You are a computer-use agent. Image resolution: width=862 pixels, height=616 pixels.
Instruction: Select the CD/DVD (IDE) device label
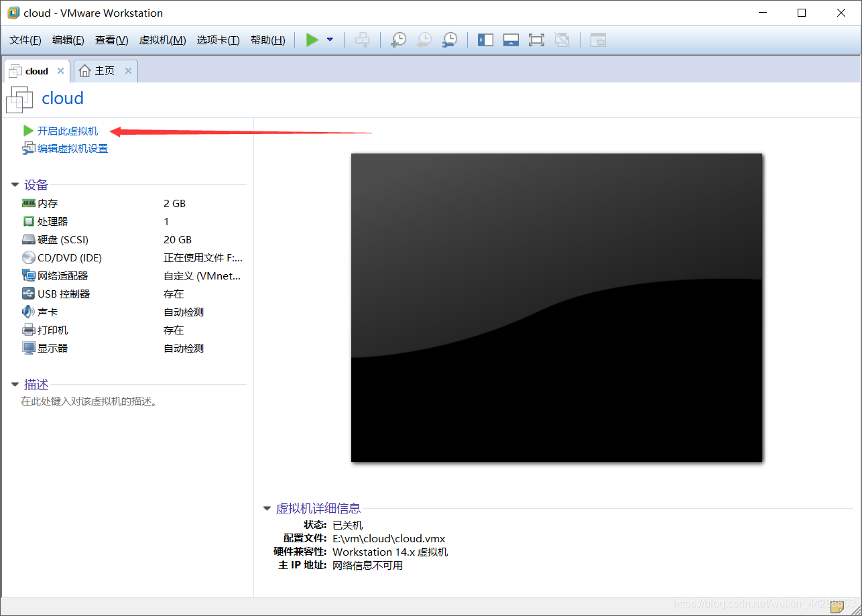(x=70, y=257)
